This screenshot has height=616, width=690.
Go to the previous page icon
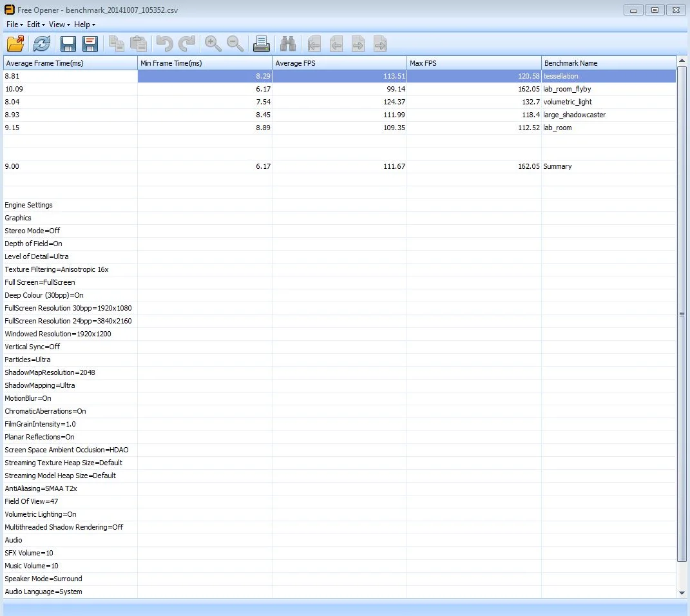[336, 44]
